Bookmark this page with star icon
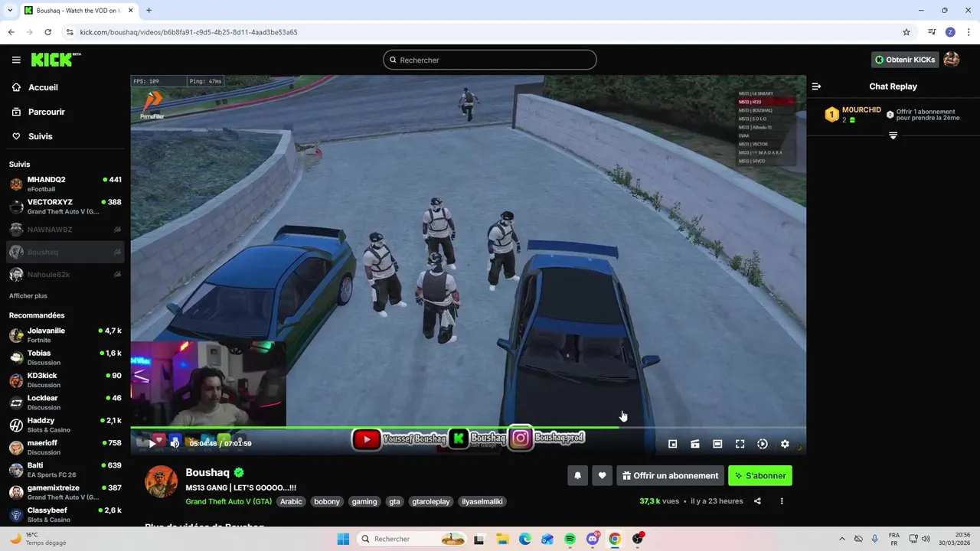This screenshot has height=551, width=980. (x=906, y=32)
